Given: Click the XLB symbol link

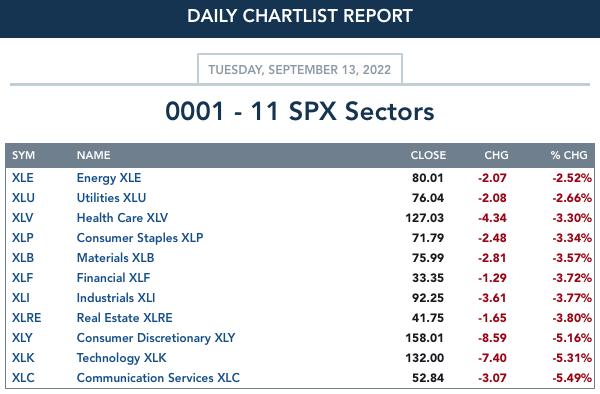Looking at the screenshot, I should point(23,258).
